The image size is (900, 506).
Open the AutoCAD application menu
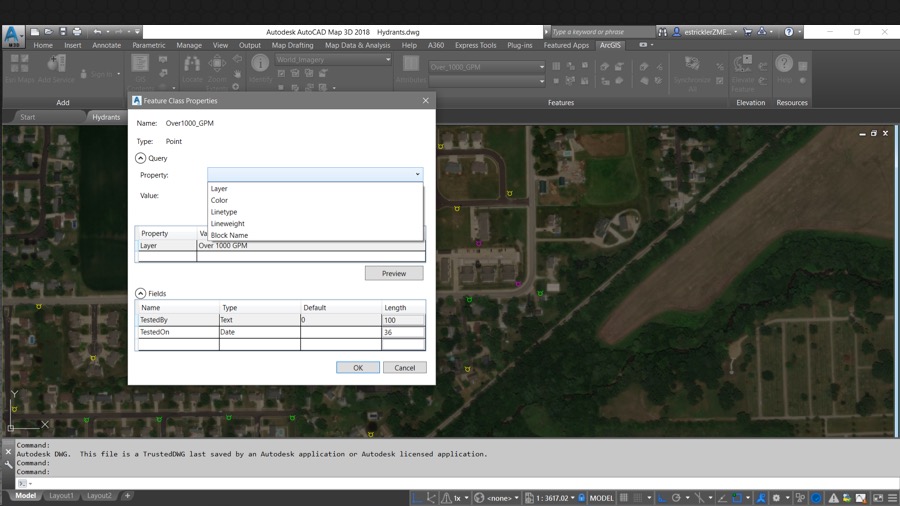13,36
